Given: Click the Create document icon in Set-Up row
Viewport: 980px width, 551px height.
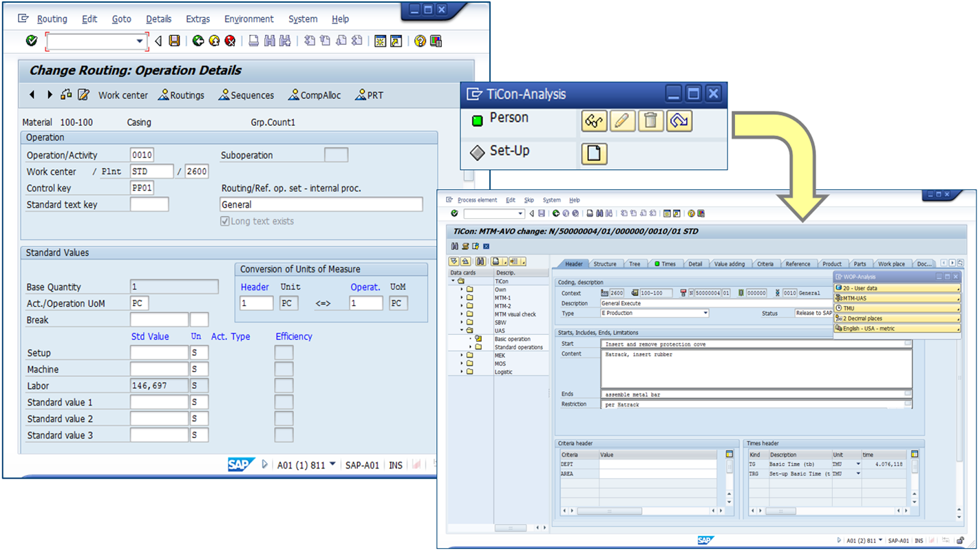Looking at the screenshot, I should [594, 153].
